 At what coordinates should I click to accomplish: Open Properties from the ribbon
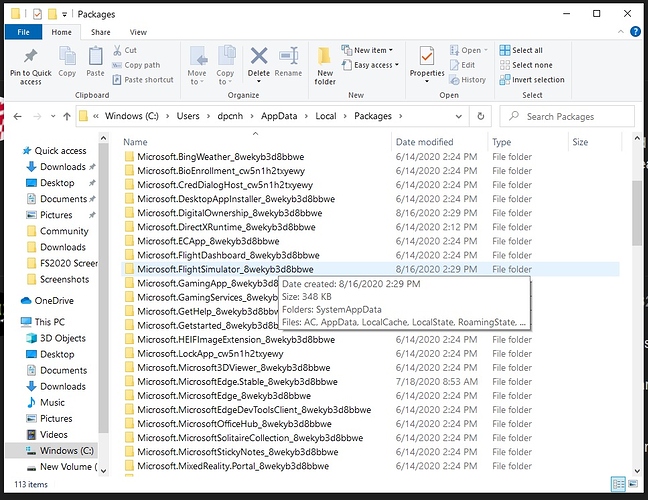pos(427,64)
